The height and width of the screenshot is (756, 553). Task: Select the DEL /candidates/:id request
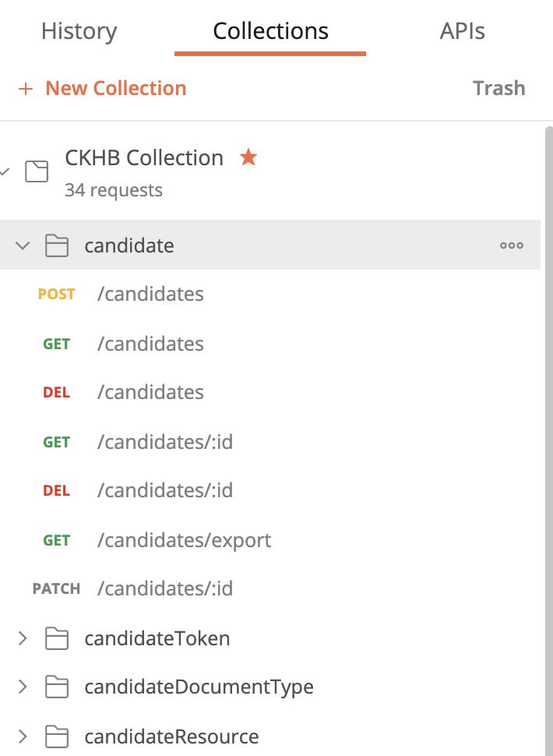pos(164,490)
